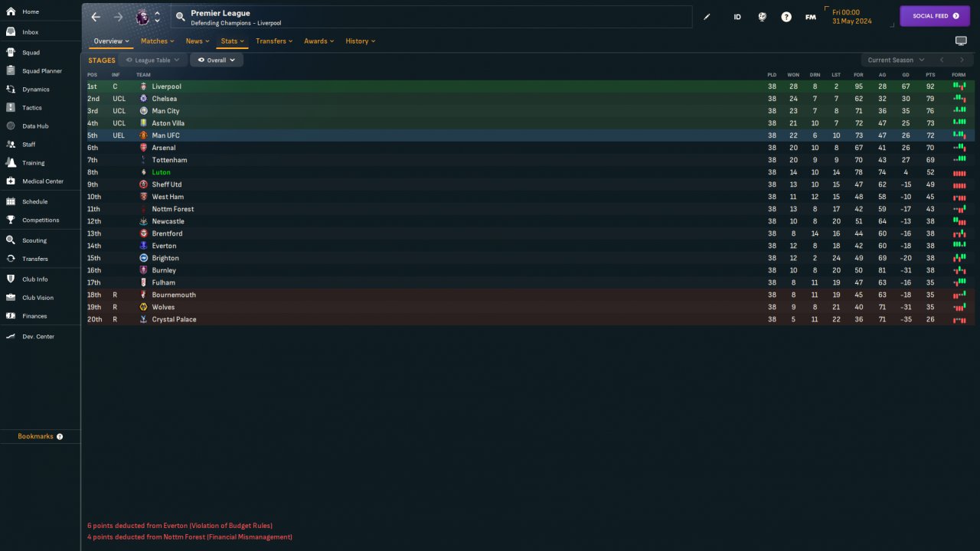The height and width of the screenshot is (551, 980).
Task: Expand the competition switcher chevrons
Action: (157, 17)
